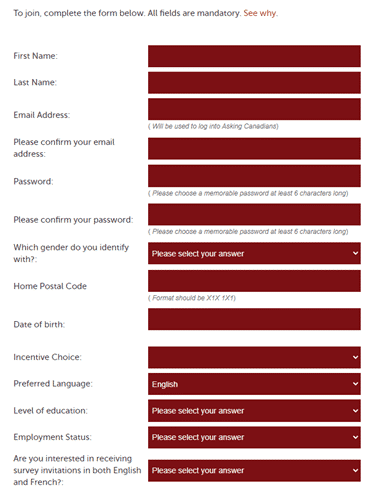
Task: Click the chevron arrow on Employment Status
Action: (355, 437)
